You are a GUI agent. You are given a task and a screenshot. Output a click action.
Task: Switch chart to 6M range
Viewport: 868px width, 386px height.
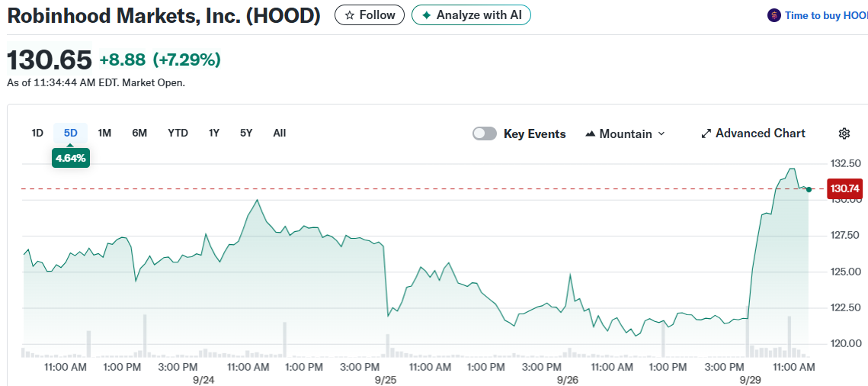tap(139, 133)
